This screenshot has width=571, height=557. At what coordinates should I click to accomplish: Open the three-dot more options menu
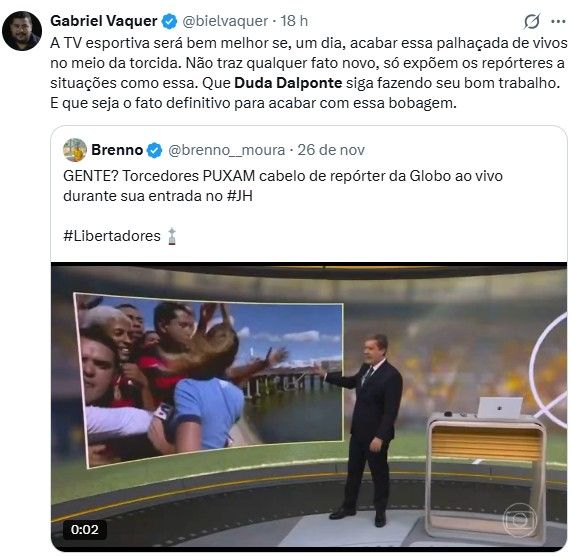(x=558, y=21)
